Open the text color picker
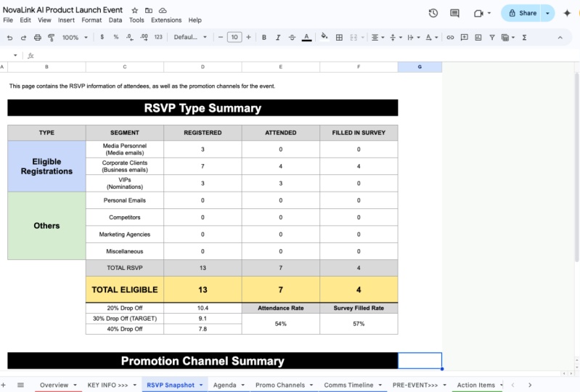This screenshot has width=580, height=392. pyautogui.click(x=306, y=37)
